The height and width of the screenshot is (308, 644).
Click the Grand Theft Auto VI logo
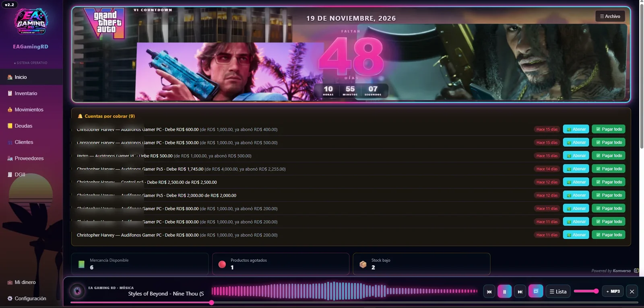[104, 23]
